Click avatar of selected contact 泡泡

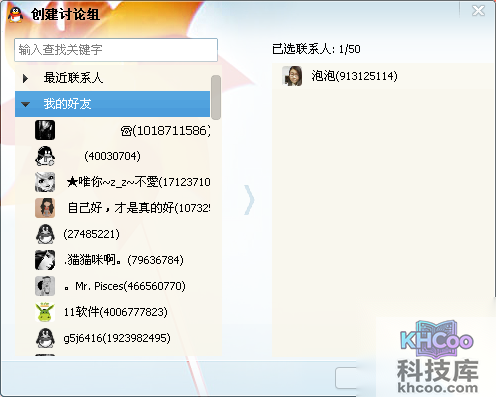coord(292,76)
